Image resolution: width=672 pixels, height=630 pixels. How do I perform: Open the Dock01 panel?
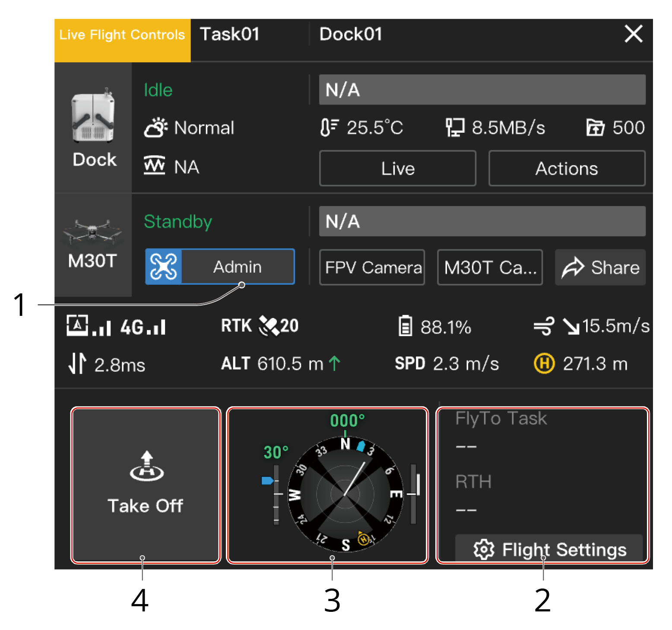[x=351, y=34]
